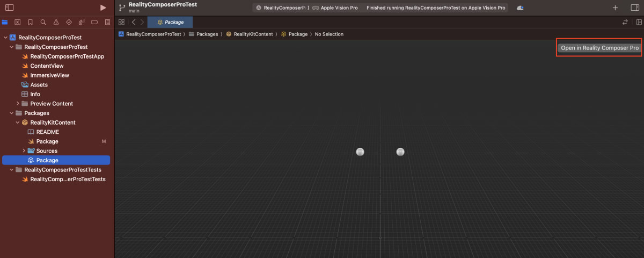This screenshot has width=644, height=258.
Task: Click the main branch label
Action: (x=134, y=11)
